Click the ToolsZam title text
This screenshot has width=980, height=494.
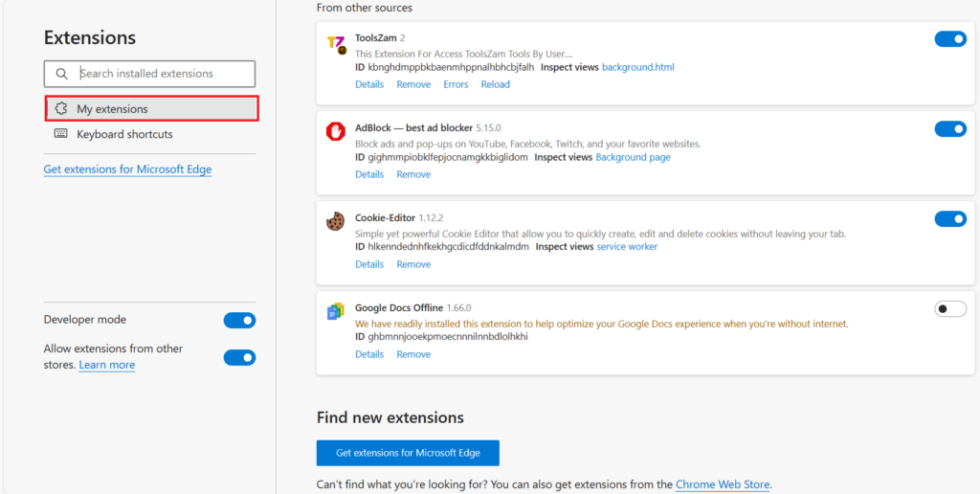click(375, 38)
